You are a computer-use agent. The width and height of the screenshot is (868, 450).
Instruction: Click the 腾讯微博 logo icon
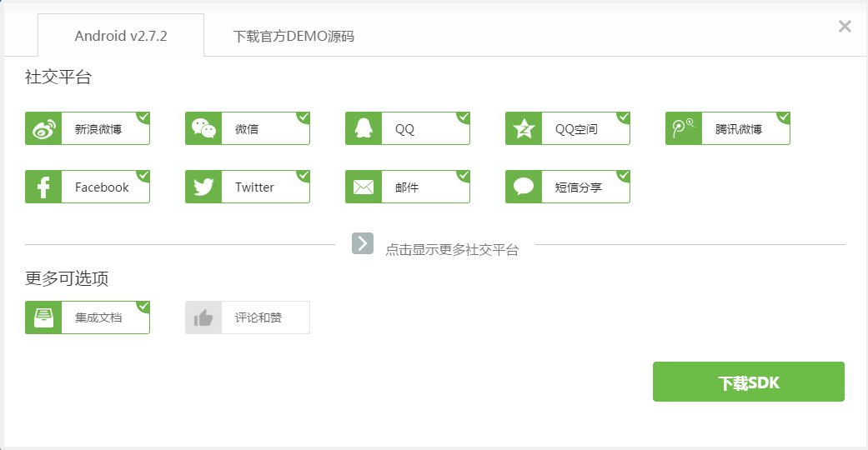[684, 128]
